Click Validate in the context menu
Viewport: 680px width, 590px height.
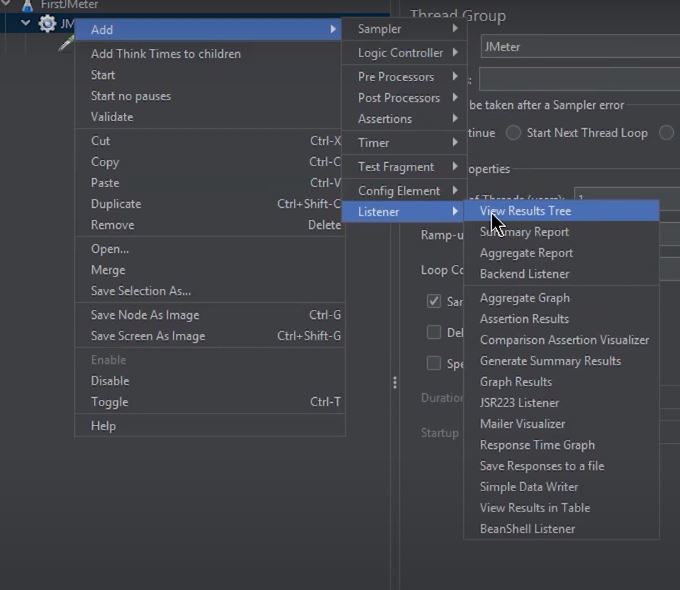pos(112,117)
